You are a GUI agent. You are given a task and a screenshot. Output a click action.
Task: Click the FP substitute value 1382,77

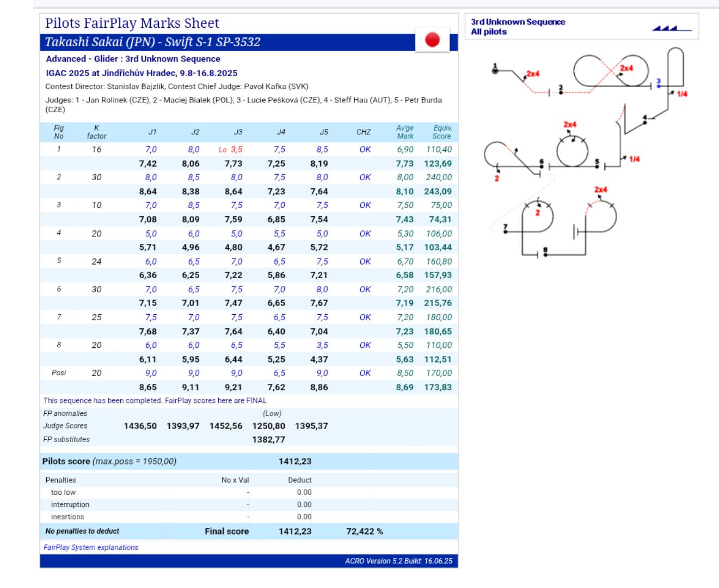tap(268, 439)
